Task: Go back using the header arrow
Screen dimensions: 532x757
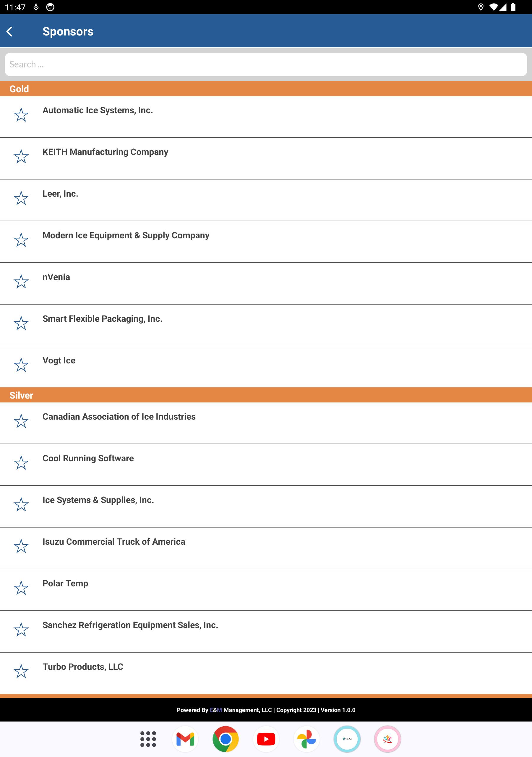Action: tap(9, 32)
